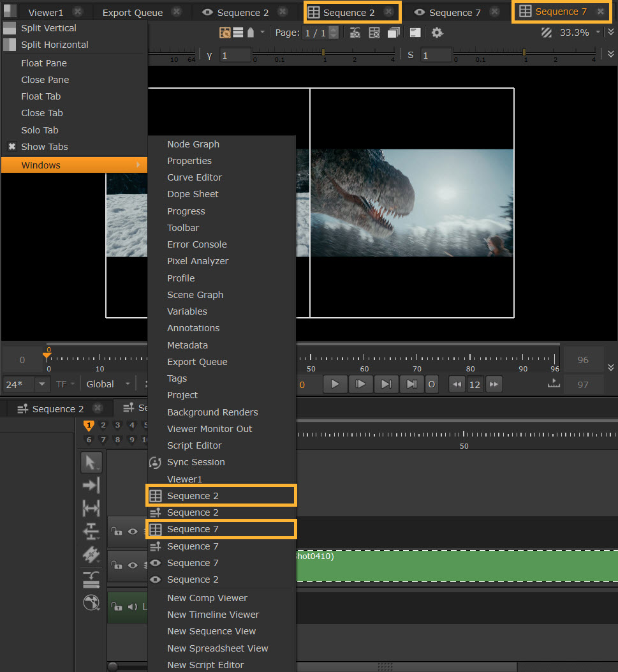Click rewind skip button left of 12
Viewport: 618px width, 672px height.
pyautogui.click(x=457, y=384)
